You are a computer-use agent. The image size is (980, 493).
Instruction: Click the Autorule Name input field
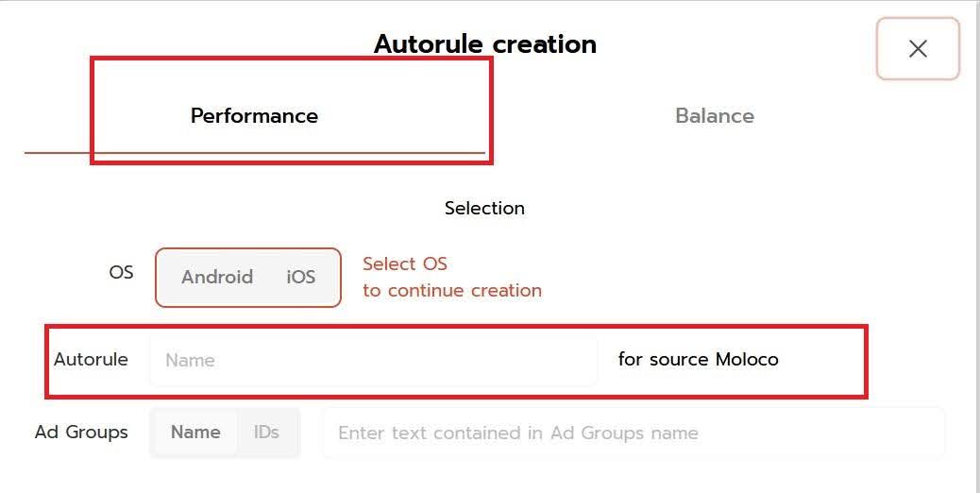tap(373, 360)
